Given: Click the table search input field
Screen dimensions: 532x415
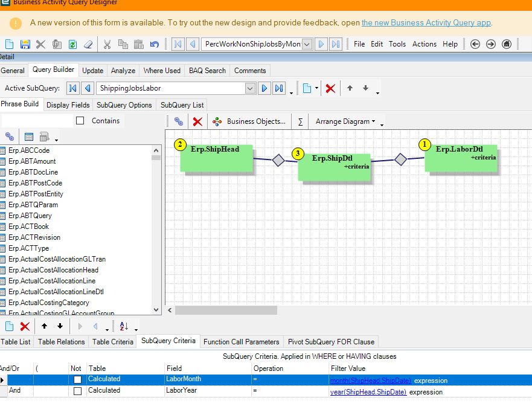Looking at the screenshot, I should pos(37,121).
